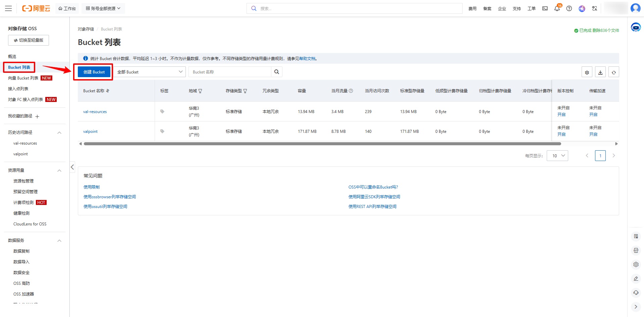Filter the 存储类型 column
The image size is (644, 317).
245,91
